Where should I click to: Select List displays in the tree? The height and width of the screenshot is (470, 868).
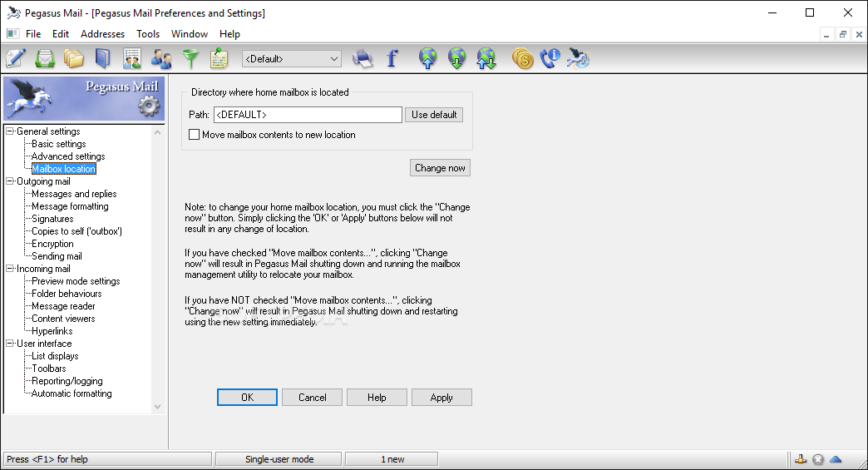coord(55,355)
